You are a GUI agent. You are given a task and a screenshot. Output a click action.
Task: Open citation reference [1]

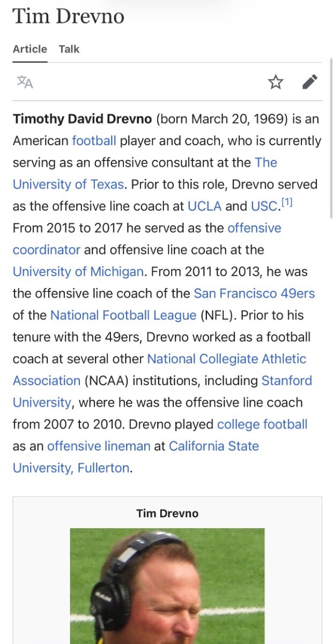287,203
